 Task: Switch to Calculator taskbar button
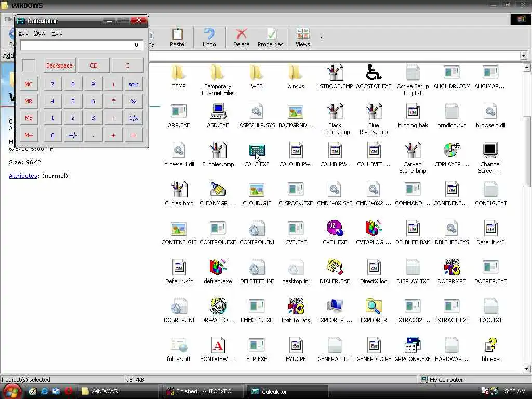tap(288, 391)
